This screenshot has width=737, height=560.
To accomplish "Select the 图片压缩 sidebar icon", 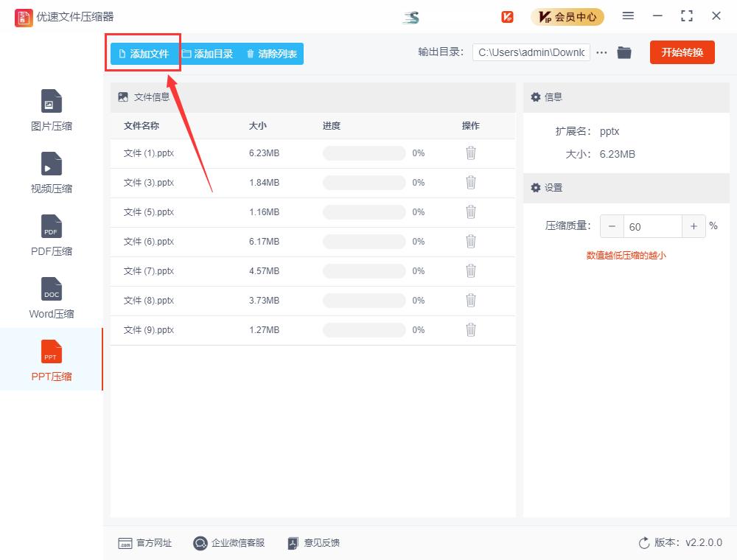I will tap(51, 109).
